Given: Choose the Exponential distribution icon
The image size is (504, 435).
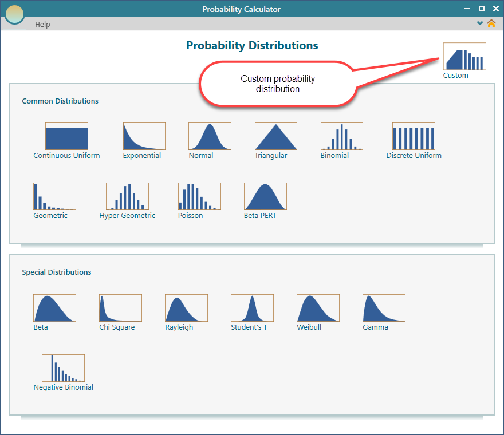Looking at the screenshot, I should point(144,136).
